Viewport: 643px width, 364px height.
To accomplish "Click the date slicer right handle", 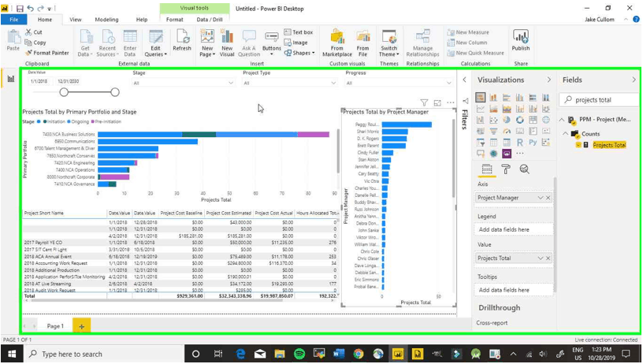I will [x=115, y=92].
